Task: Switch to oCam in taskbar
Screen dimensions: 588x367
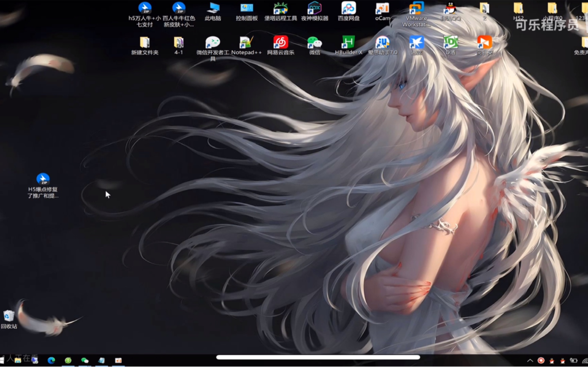Action: [118, 360]
